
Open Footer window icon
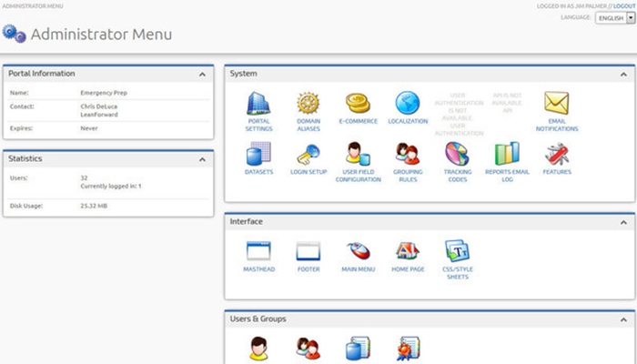click(x=308, y=251)
